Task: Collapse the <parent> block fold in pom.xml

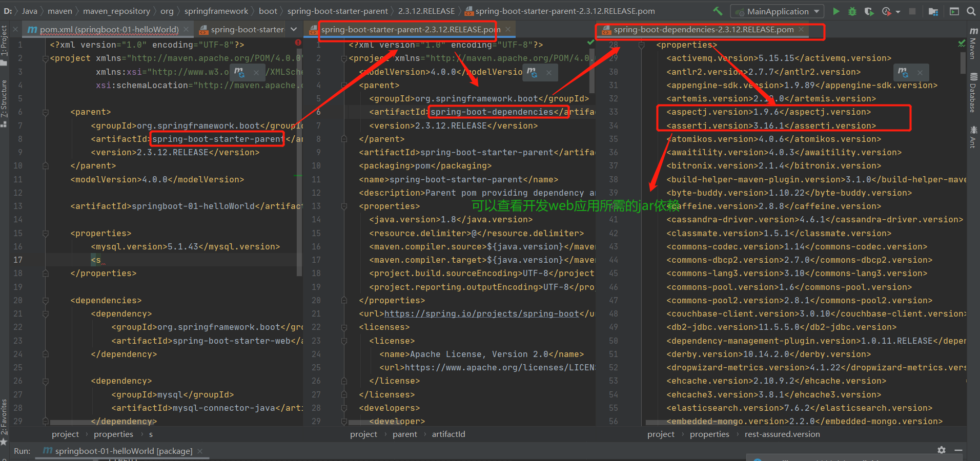Action: pos(45,112)
